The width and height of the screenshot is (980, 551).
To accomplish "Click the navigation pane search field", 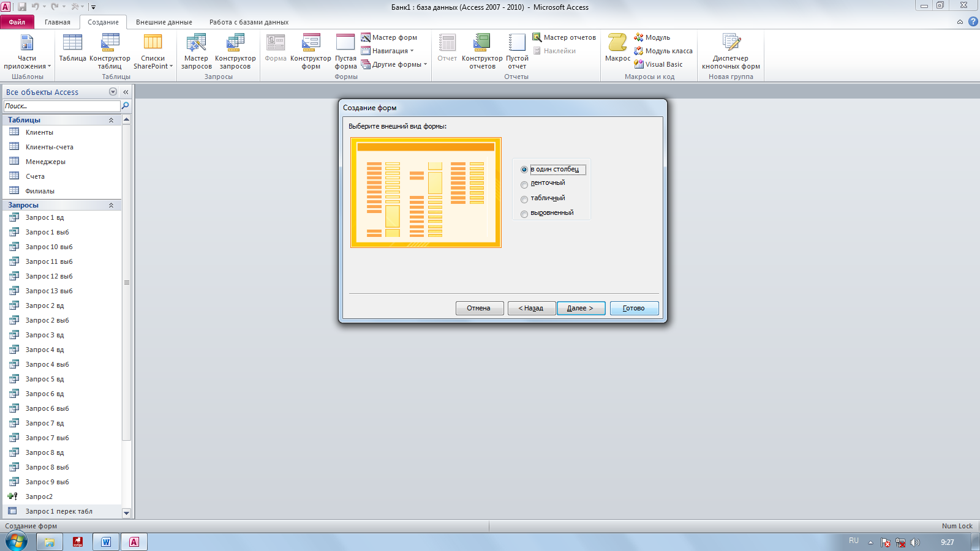I will 62,106.
